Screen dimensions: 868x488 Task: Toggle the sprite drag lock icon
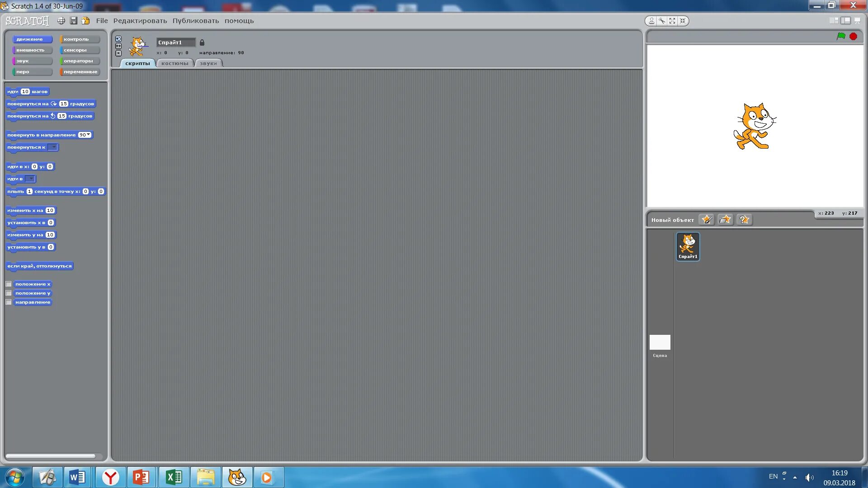202,42
